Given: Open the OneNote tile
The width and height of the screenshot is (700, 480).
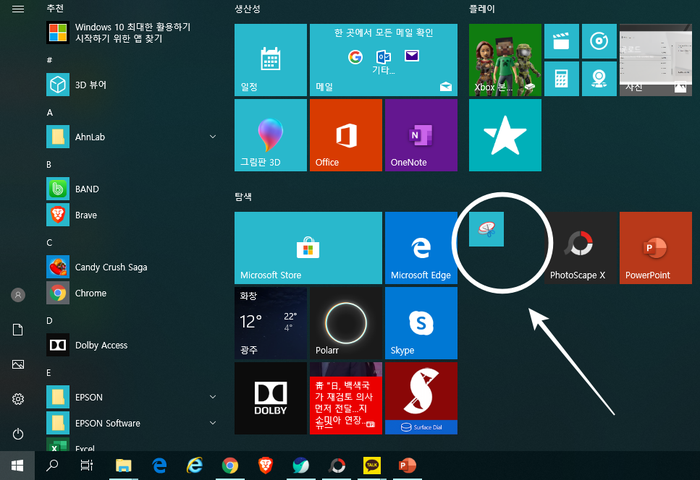Looking at the screenshot, I should [421, 135].
